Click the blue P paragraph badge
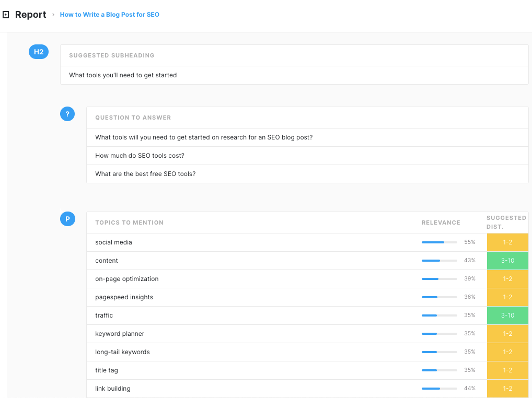The height and width of the screenshot is (398, 532). (x=67, y=219)
